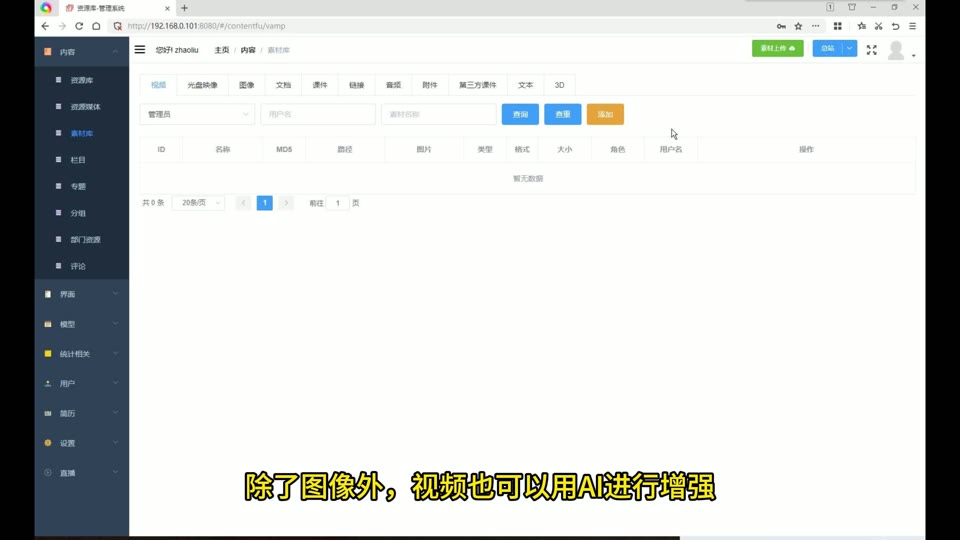
Task: Open the four-squares extensions grid icon
Action: coord(838,26)
